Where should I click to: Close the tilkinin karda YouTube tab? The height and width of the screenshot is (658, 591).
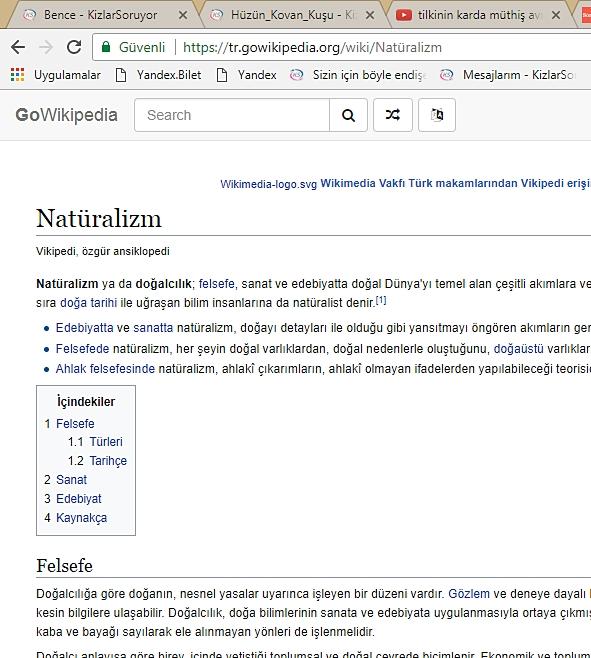click(x=556, y=15)
